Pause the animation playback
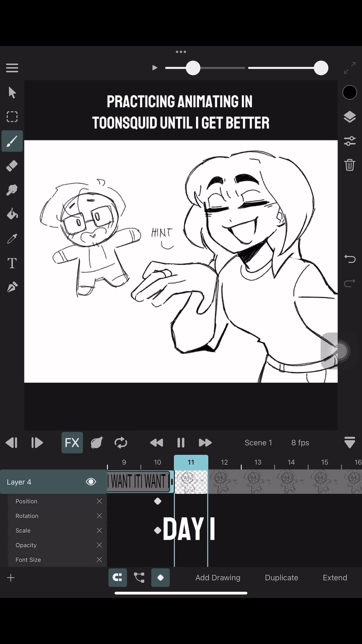The image size is (362, 644). tap(181, 443)
